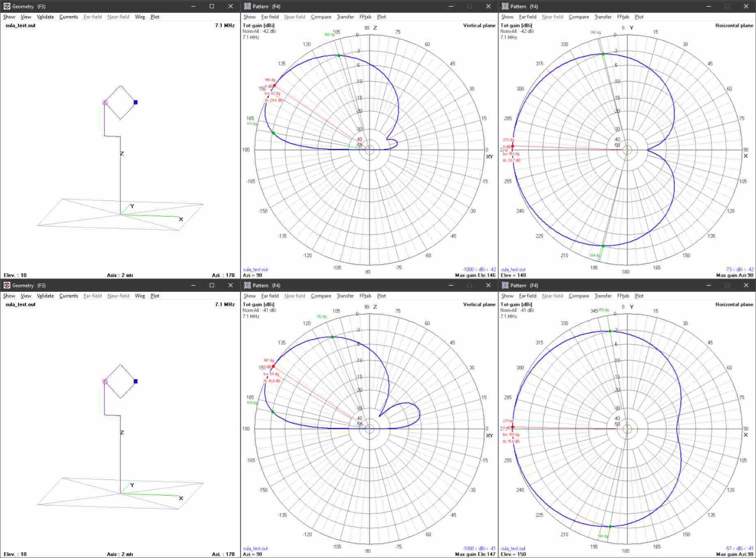Open the Currents menu in the bottom Geometry window

coord(69,296)
